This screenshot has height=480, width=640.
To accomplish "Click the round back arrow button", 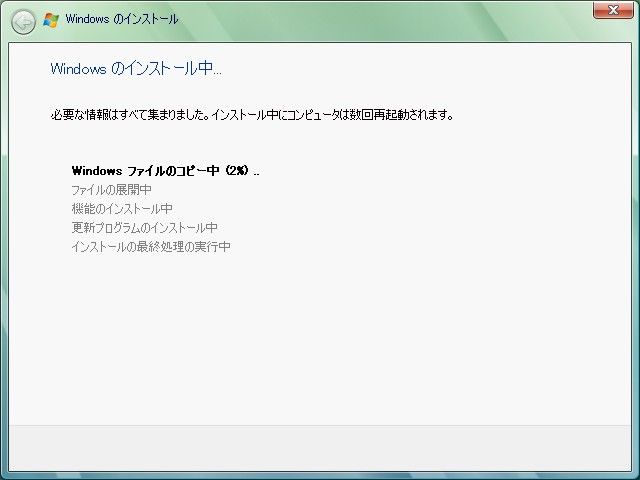I will point(23,20).
